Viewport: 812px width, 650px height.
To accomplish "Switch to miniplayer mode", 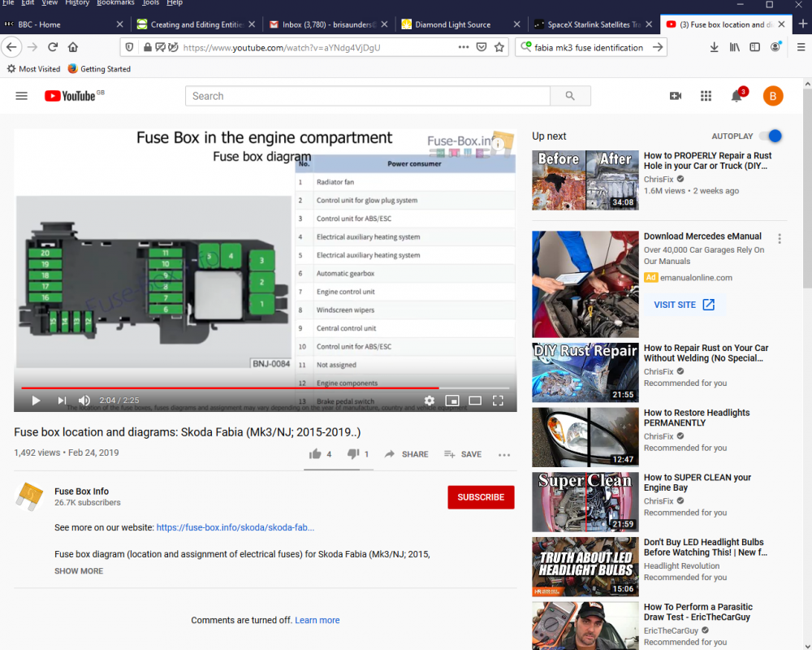I will click(x=452, y=401).
